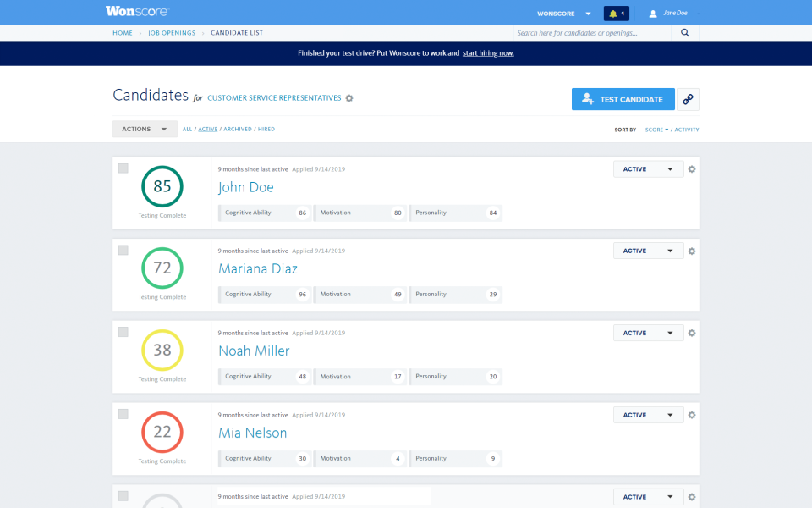
Task: Click inside the candidate search field
Action: coord(592,32)
